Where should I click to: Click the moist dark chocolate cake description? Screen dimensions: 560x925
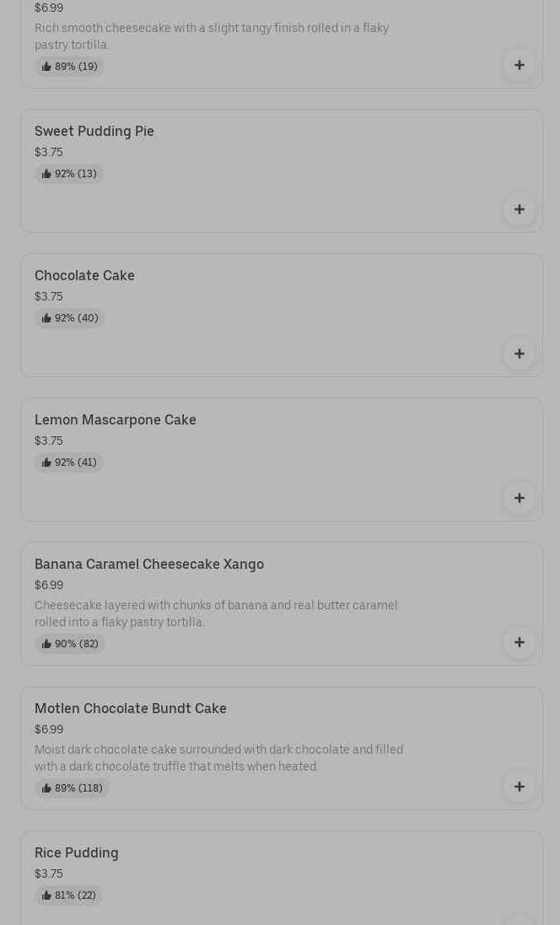tap(218, 758)
